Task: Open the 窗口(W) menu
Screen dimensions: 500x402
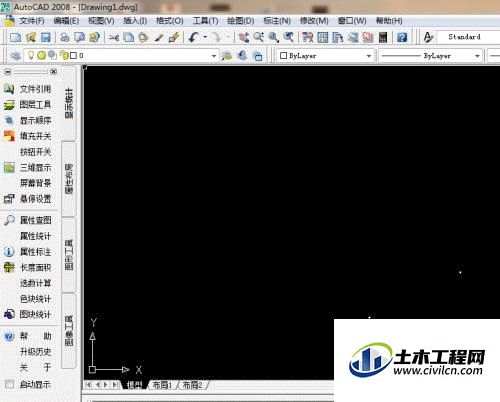Action: click(x=352, y=21)
